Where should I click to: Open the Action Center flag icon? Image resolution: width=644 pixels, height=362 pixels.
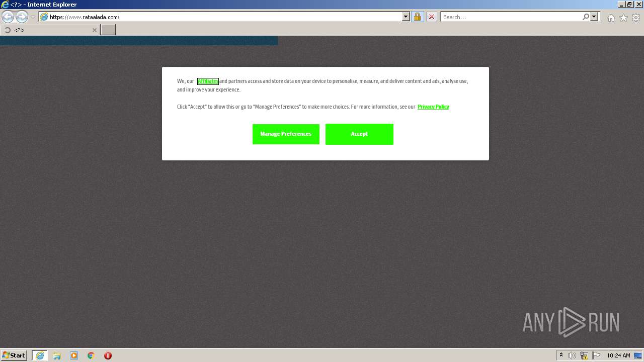point(596,355)
